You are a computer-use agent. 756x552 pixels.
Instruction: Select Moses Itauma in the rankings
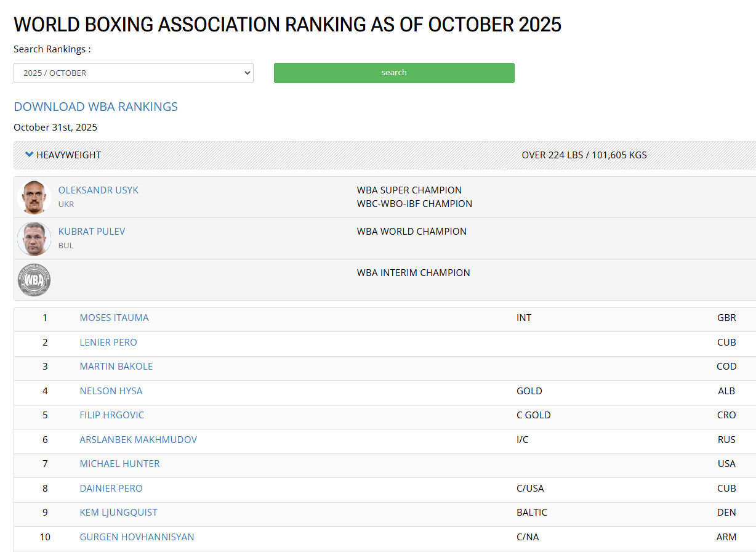pos(114,318)
